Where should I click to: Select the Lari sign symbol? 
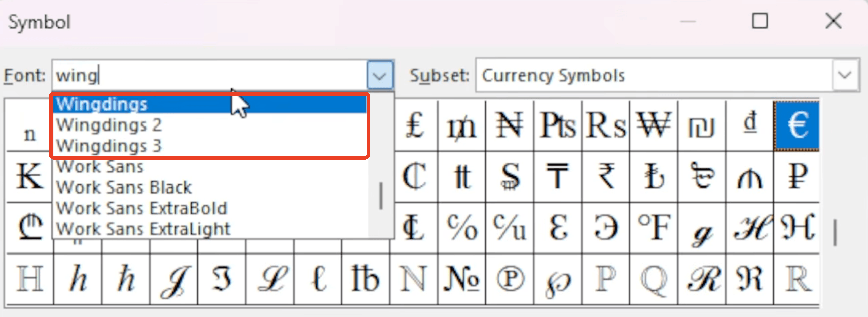click(30, 228)
